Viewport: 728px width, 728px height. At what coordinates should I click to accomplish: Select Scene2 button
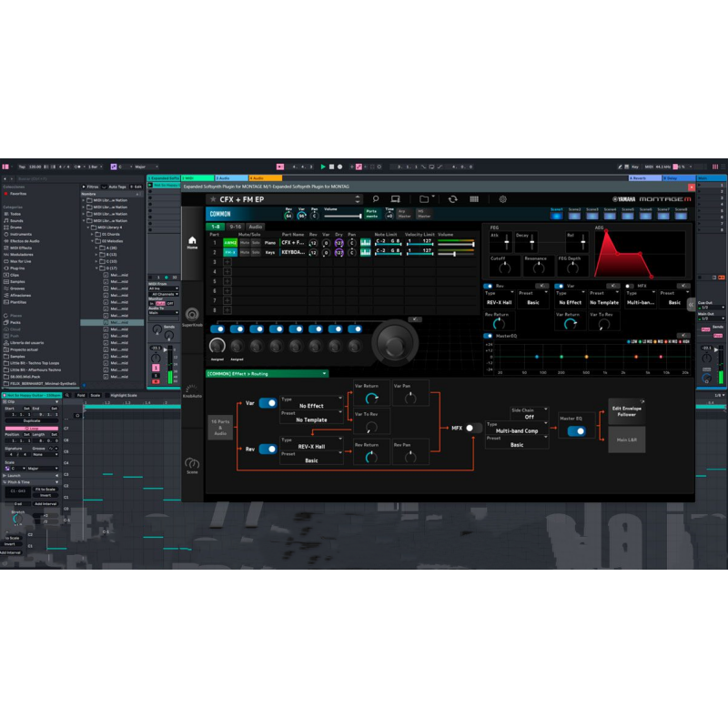574,214
